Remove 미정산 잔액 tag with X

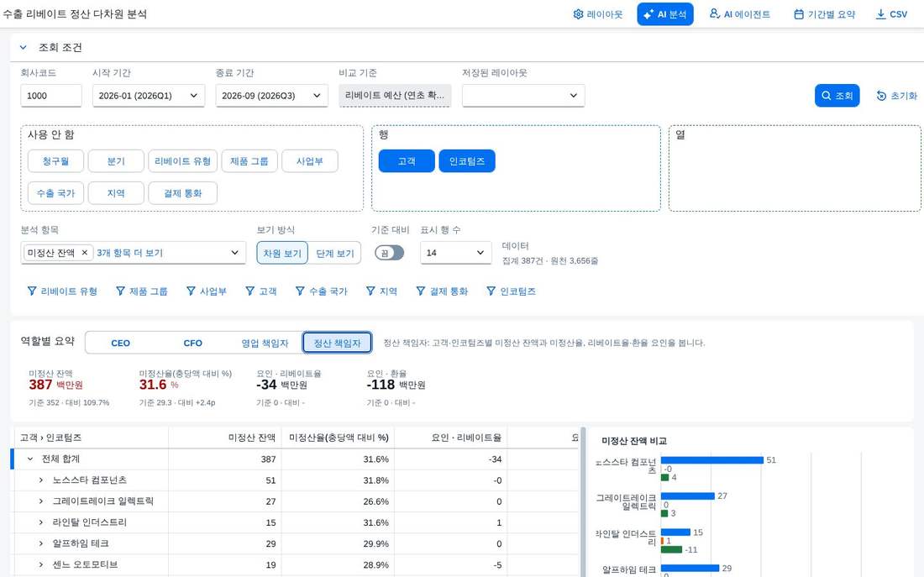pyautogui.click(x=84, y=252)
